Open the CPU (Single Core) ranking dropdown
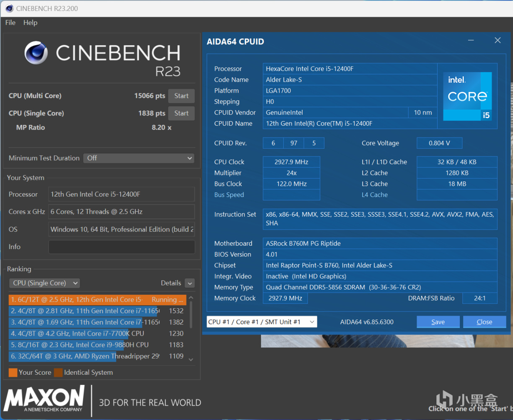 pyautogui.click(x=44, y=283)
